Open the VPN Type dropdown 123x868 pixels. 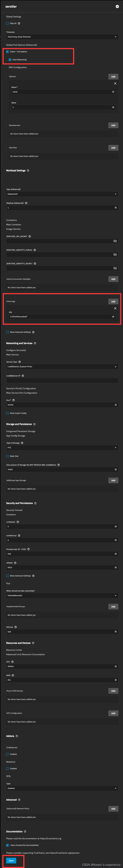click(x=62, y=788)
